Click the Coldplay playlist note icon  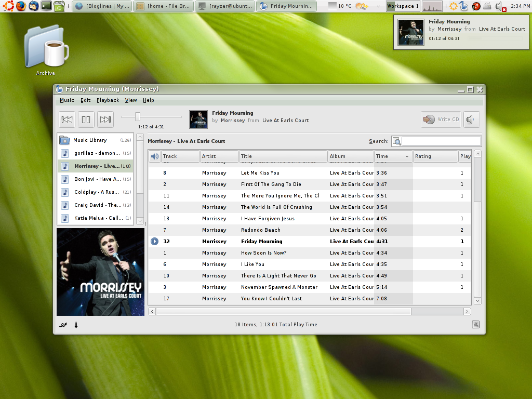click(x=65, y=192)
